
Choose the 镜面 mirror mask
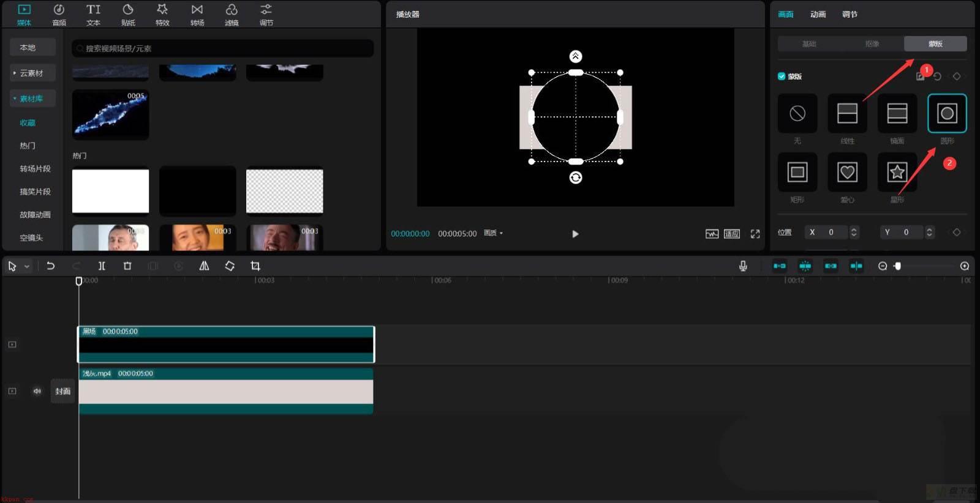(897, 113)
